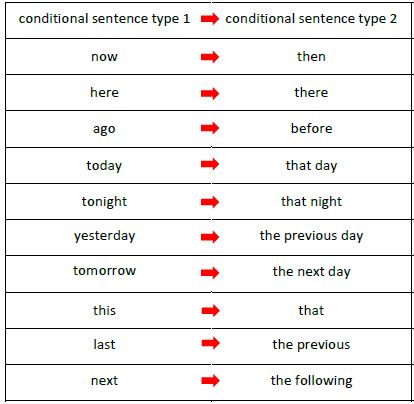Click the red arrow in the header row
The width and height of the screenshot is (414, 404).
pyautogui.click(x=210, y=19)
